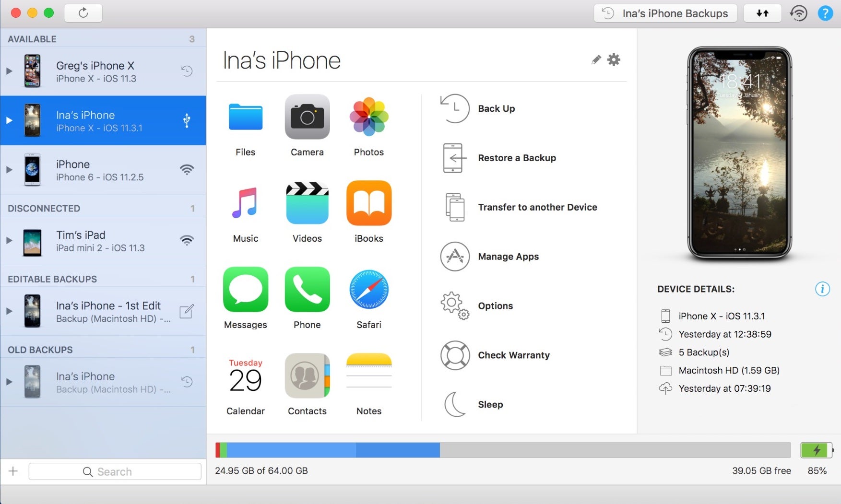
Task: Open Ina's iPhone Backups button
Action: tap(665, 13)
